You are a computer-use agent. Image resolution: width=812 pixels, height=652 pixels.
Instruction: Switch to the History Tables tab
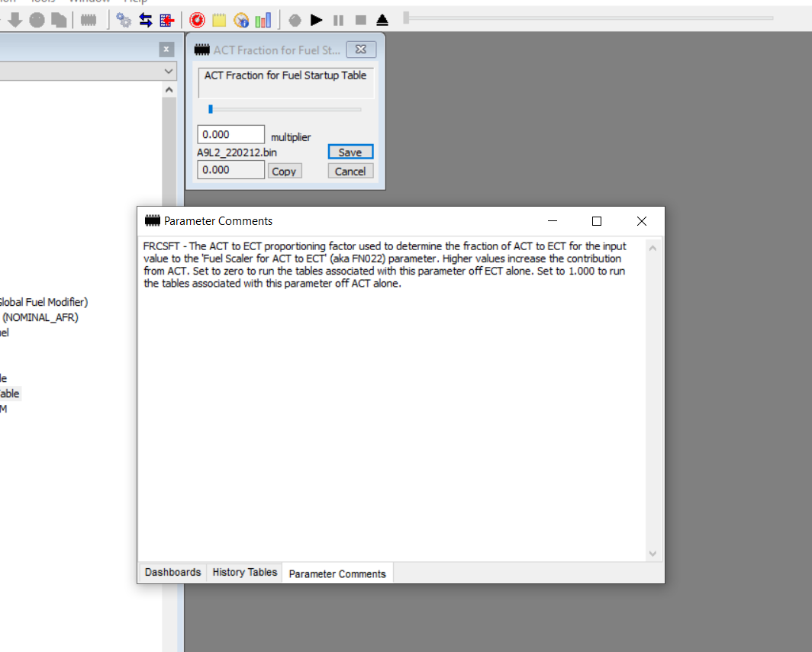[x=244, y=573]
